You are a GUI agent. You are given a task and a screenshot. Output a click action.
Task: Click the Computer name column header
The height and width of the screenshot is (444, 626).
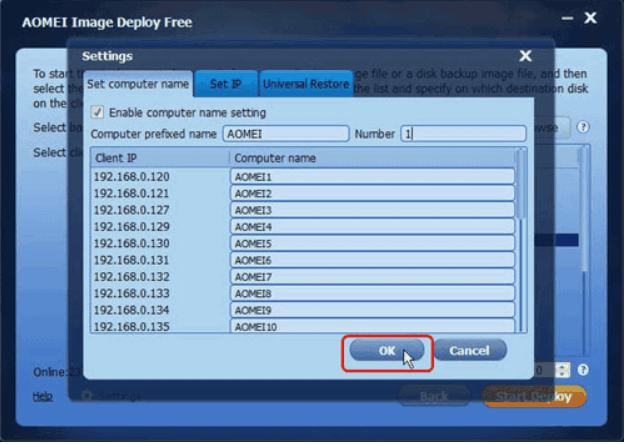372,158
